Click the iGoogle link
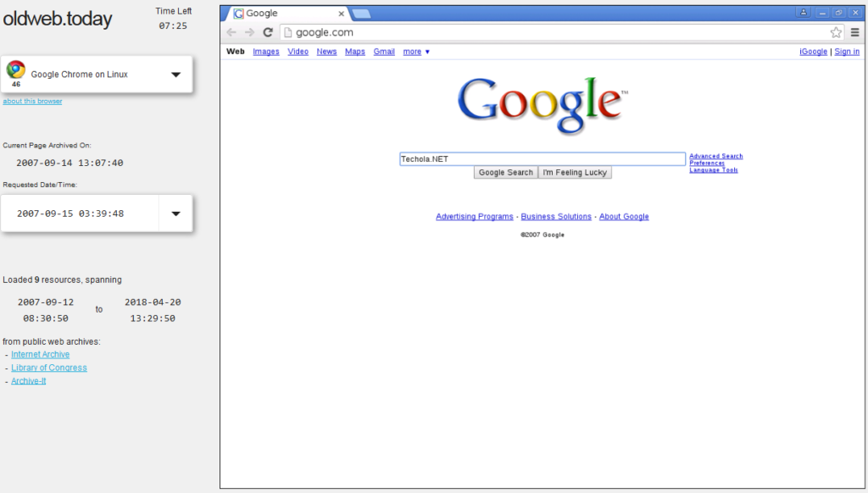 point(813,52)
